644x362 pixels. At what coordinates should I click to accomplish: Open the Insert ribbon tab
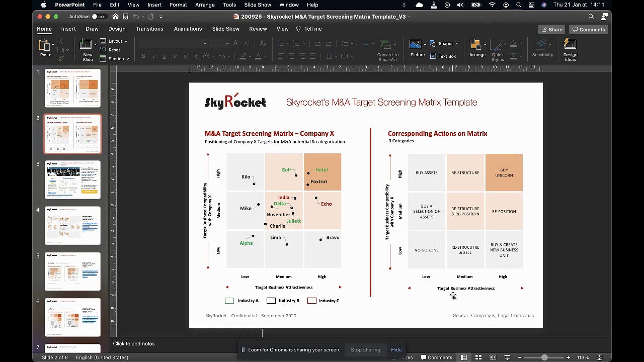(x=68, y=29)
